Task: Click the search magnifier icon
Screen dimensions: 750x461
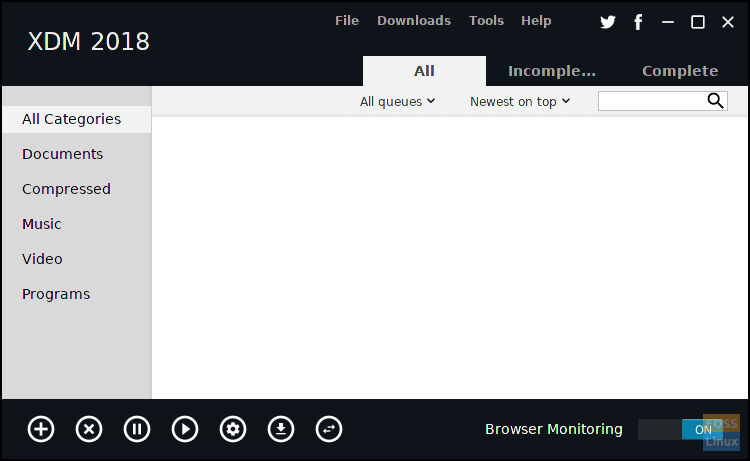Action: pyautogui.click(x=716, y=101)
